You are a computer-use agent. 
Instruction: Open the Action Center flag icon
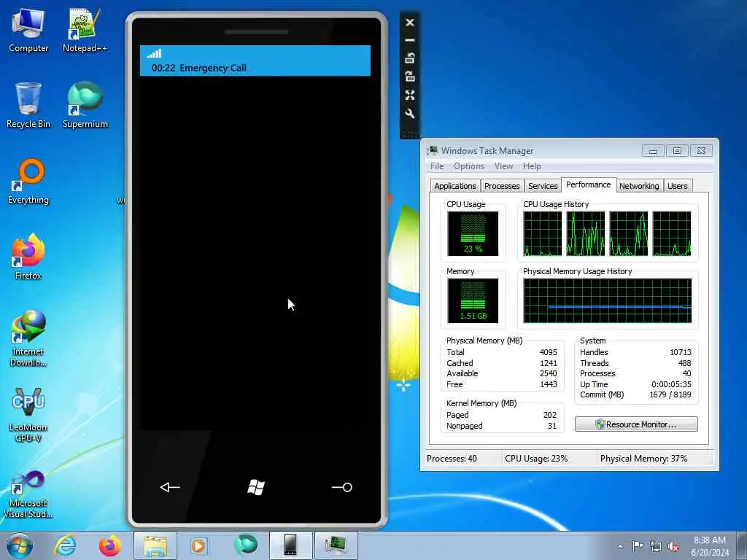tap(638, 546)
